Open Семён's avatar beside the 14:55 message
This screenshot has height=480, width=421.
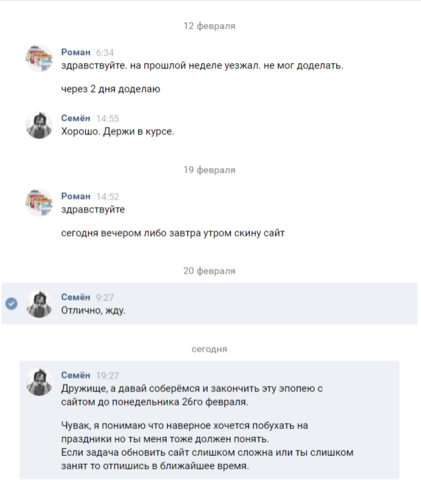[39, 125]
